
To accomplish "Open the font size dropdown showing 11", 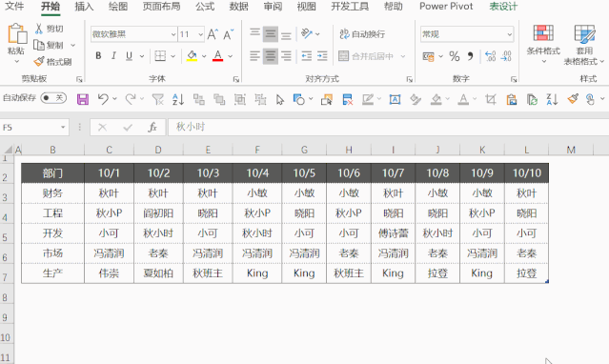I will (200, 34).
